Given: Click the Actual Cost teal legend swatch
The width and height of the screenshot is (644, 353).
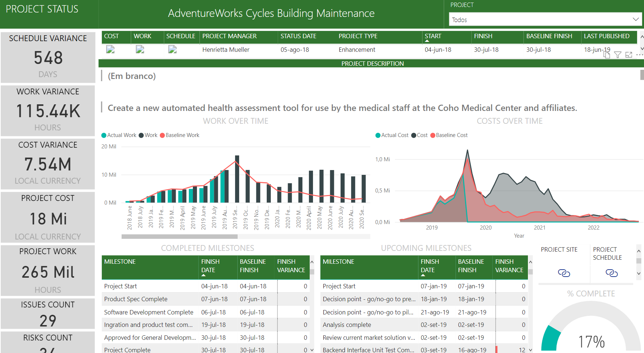Looking at the screenshot, I should pyautogui.click(x=378, y=135).
